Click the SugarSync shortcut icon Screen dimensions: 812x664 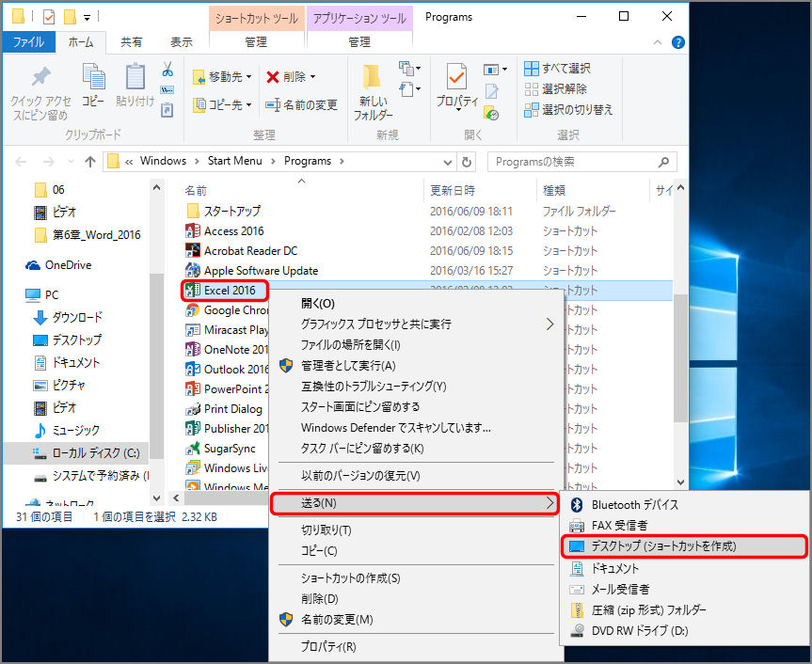point(193,449)
